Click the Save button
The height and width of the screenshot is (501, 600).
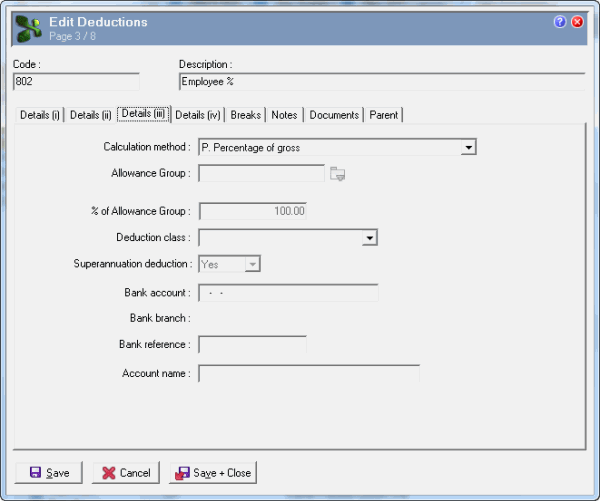[x=49, y=473]
